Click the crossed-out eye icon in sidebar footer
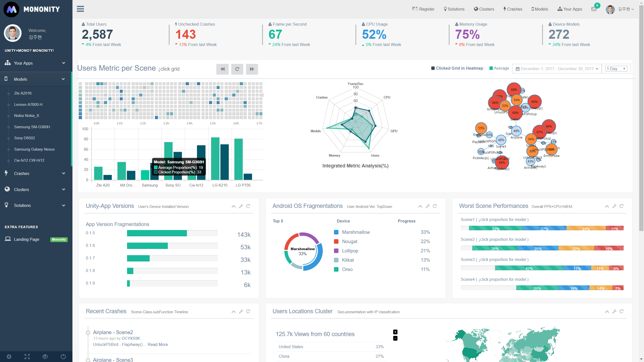 (45, 356)
